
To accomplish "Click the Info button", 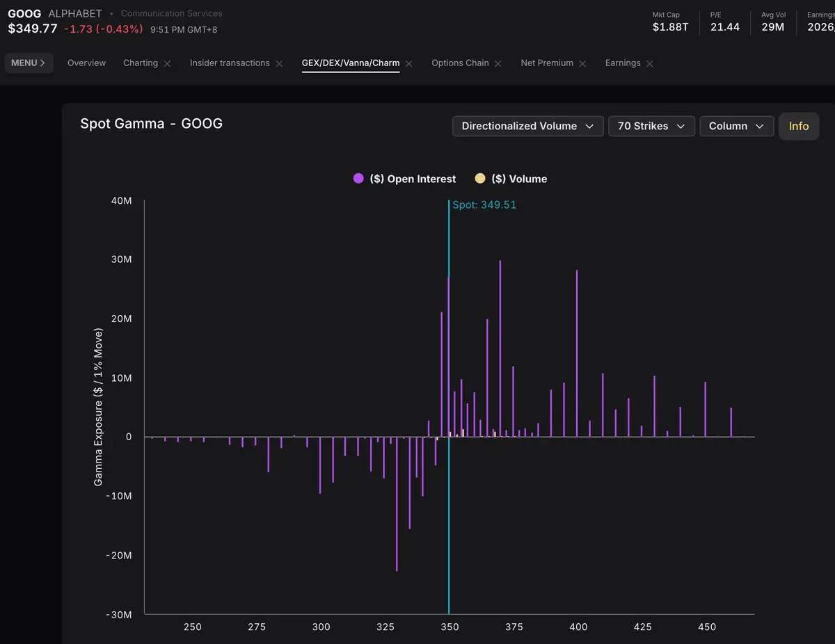I will pos(799,126).
